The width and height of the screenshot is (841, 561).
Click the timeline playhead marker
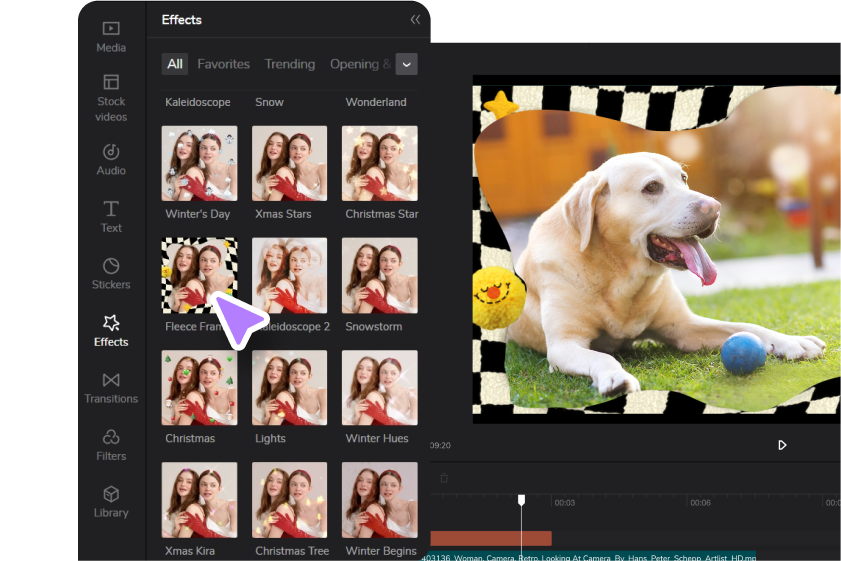521,499
